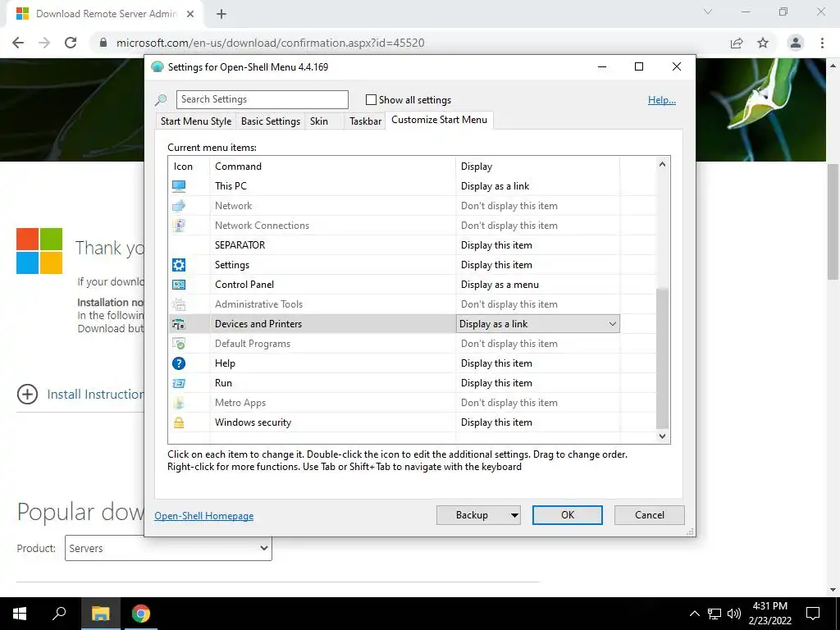This screenshot has width=840, height=630.
Task: Click the Network row icon
Action: click(179, 206)
